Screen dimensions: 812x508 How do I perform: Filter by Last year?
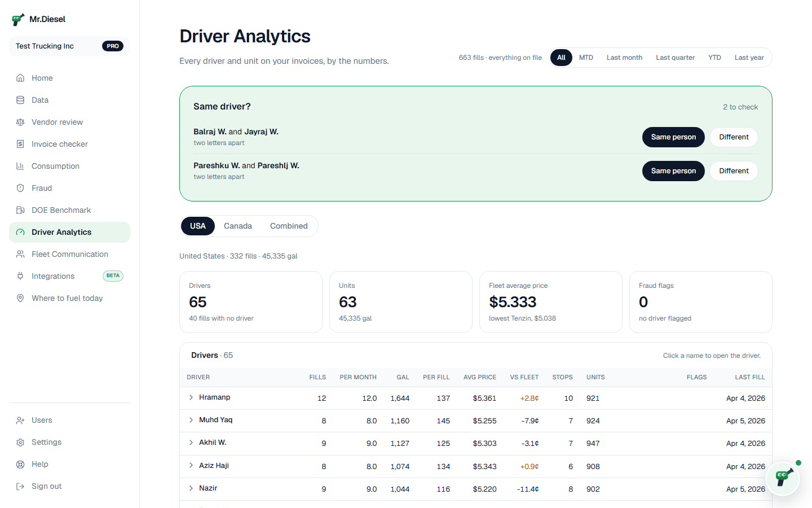tap(749, 58)
